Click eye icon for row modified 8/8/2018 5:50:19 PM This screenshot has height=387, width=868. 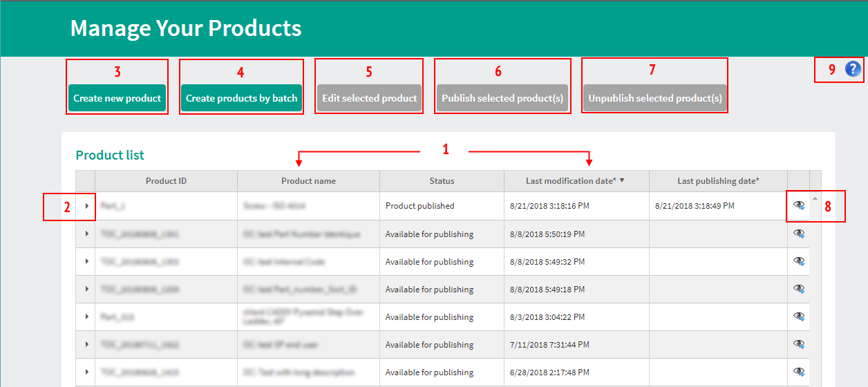(799, 234)
